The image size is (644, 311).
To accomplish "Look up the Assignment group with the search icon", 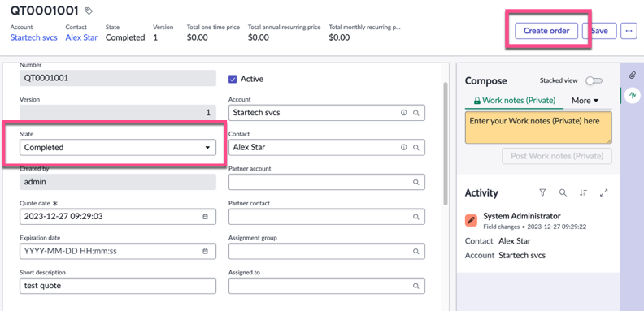I will [416, 252].
